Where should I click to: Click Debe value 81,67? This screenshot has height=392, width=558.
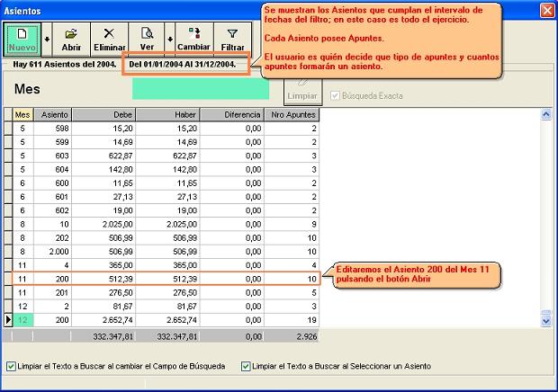103,307
